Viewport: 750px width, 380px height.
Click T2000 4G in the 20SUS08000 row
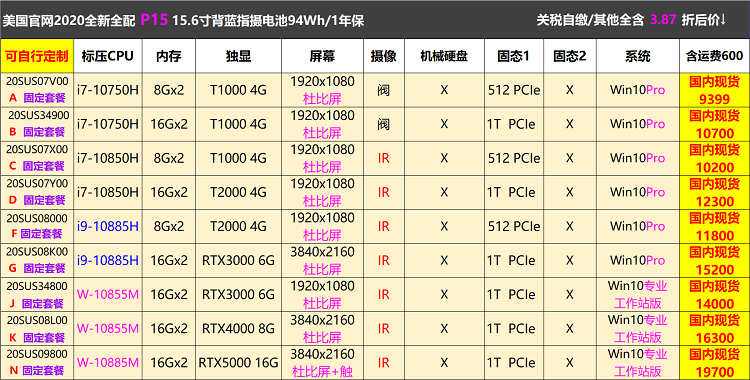coord(238,226)
